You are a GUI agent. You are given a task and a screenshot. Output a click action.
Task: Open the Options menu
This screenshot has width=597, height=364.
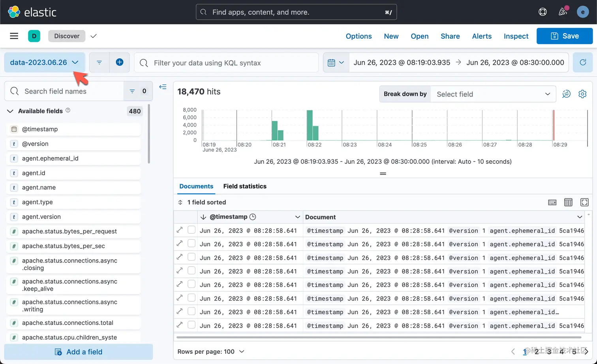click(x=359, y=36)
